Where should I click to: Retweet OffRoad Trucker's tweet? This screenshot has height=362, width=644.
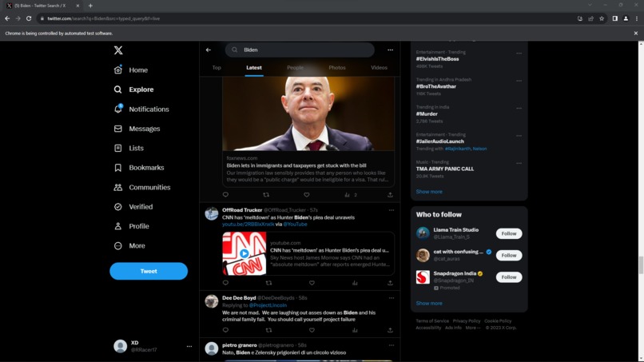click(x=268, y=283)
